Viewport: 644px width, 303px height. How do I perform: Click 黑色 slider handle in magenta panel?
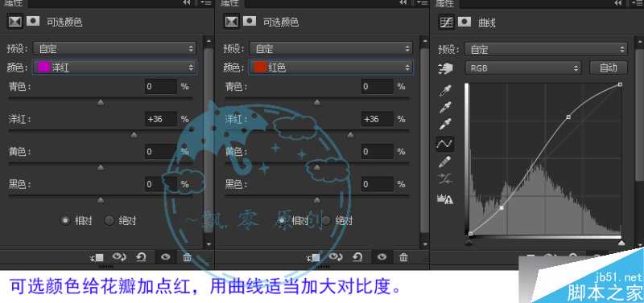point(101,200)
